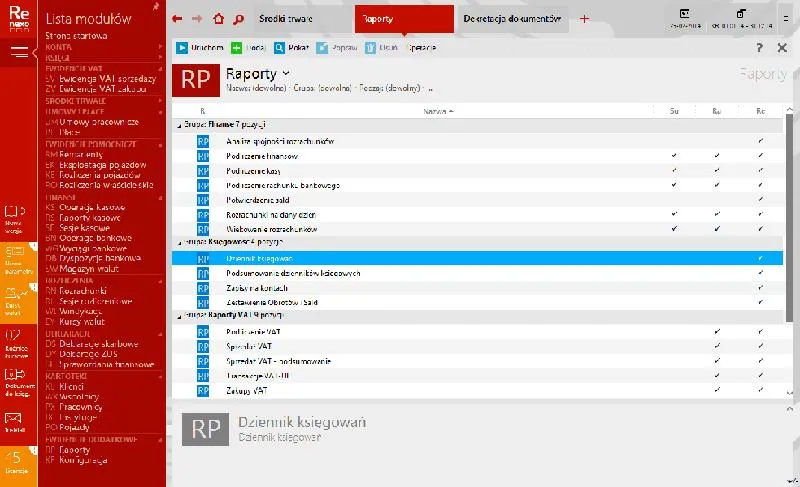Collapse the Raporty VAT group expander

click(179, 316)
